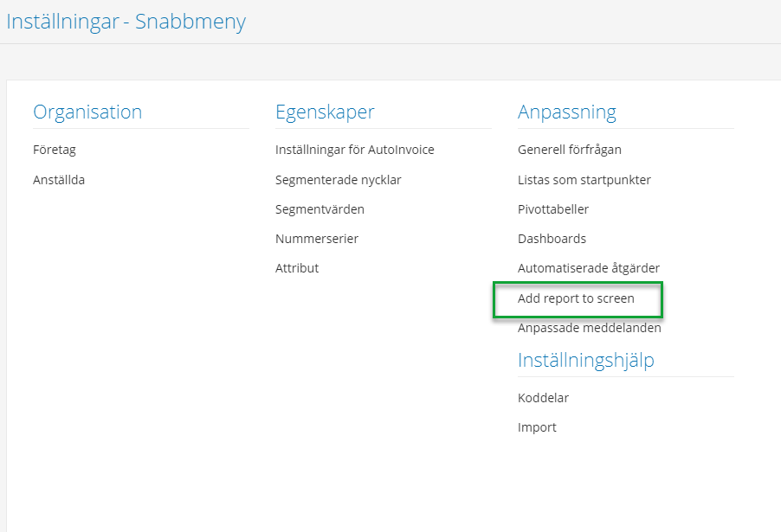Screen dimensions: 781x532
Task: Open Generell förfrågan
Action: tap(569, 150)
